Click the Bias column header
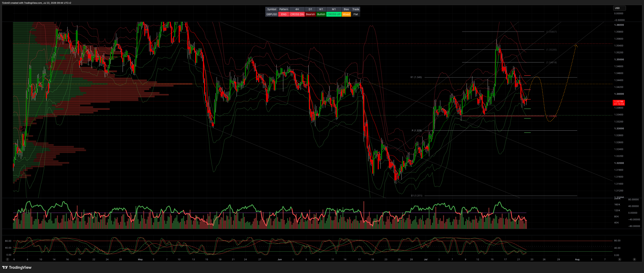 point(346,9)
